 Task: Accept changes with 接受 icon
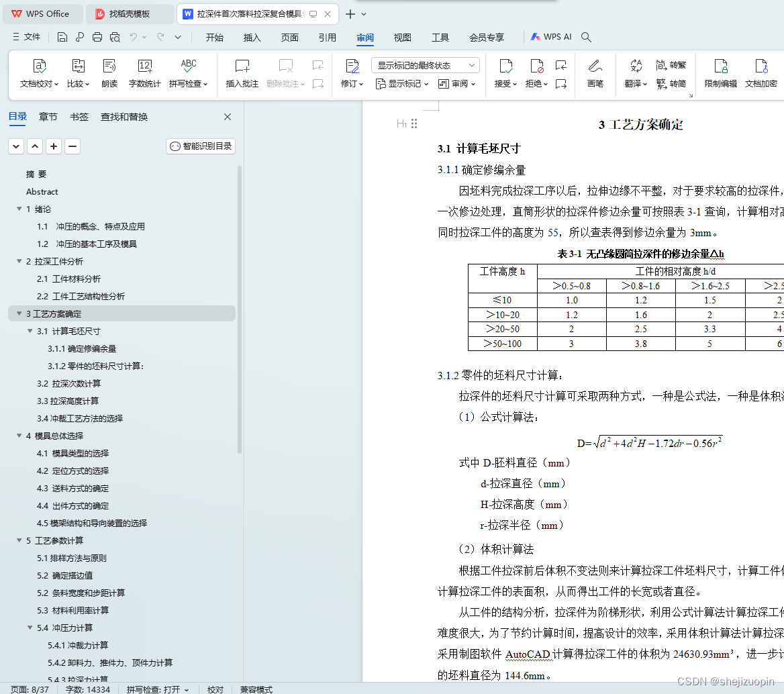pyautogui.click(x=505, y=66)
